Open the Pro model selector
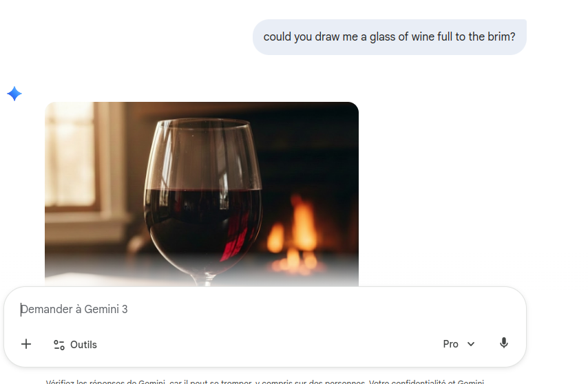 (459, 344)
